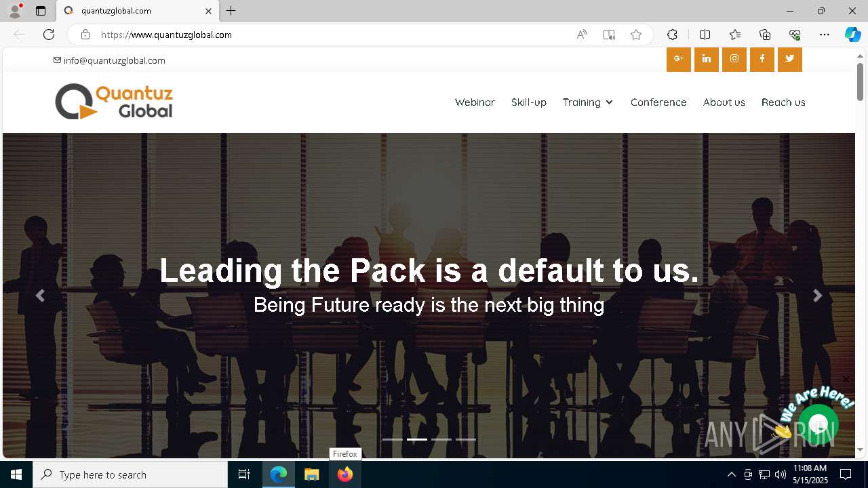Open Task View on taskbar
The width and height of the screenshot is (868, 488).
(244, 474)
